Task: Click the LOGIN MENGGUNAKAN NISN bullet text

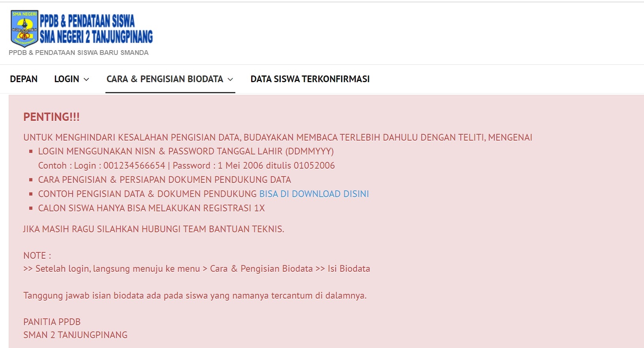Action: (x=186, y=151)
